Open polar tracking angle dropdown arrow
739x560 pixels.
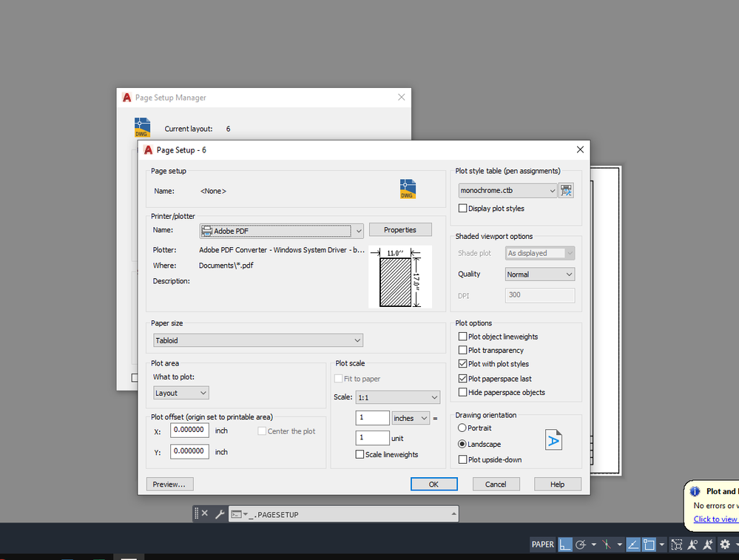pyautogui.click(x=593, y=544)
